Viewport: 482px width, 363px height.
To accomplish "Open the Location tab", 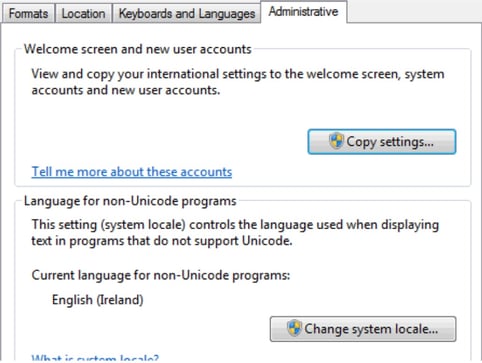I will coord(83,14).
